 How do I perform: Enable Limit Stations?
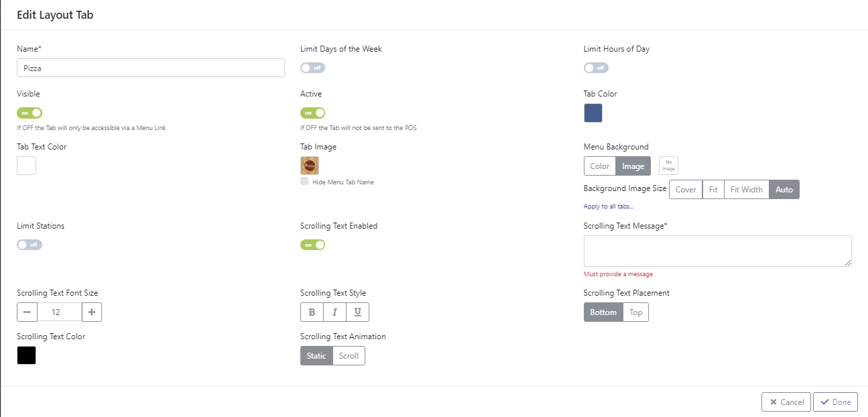29,245
